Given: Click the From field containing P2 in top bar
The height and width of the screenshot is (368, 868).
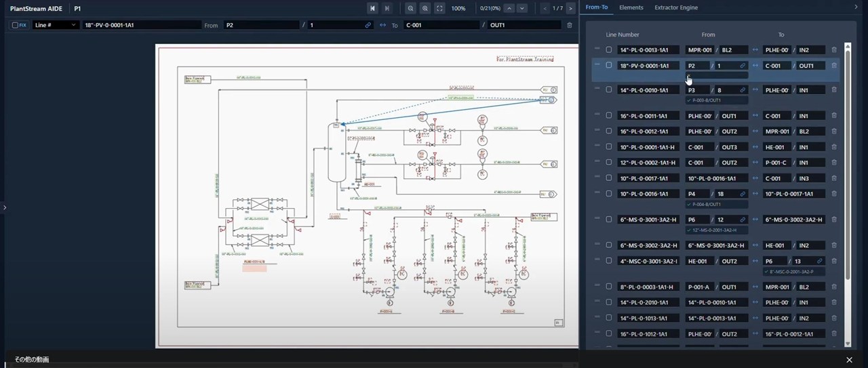Looking at the screenshot, I should coord(261,25).
